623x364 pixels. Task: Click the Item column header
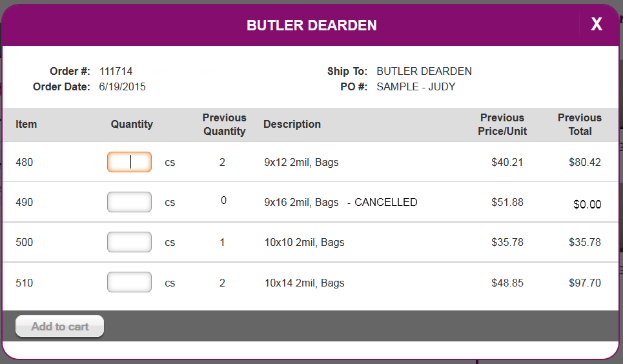[26, 124]
